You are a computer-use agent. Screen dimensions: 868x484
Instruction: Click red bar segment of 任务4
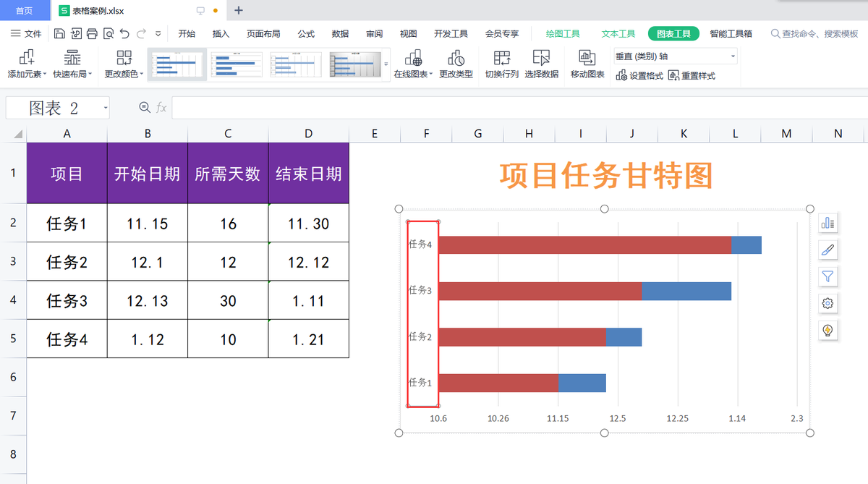(585, 245)
